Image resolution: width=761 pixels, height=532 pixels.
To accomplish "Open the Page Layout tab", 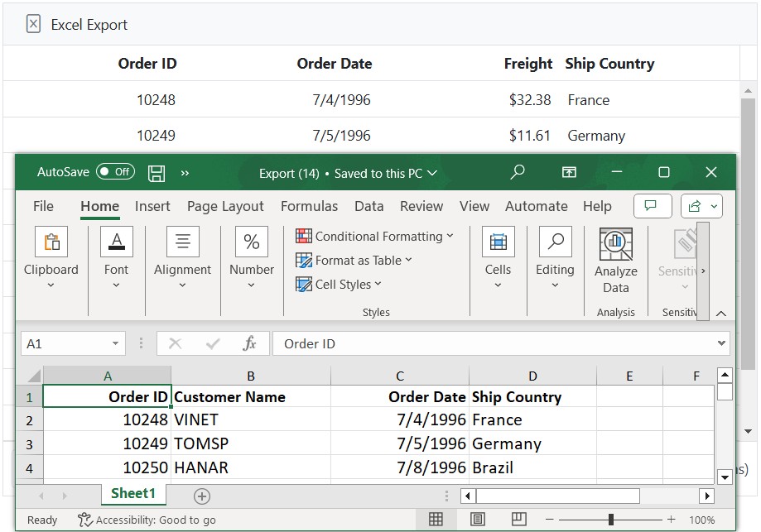I will pyautogui.click(x=225, y=206).
